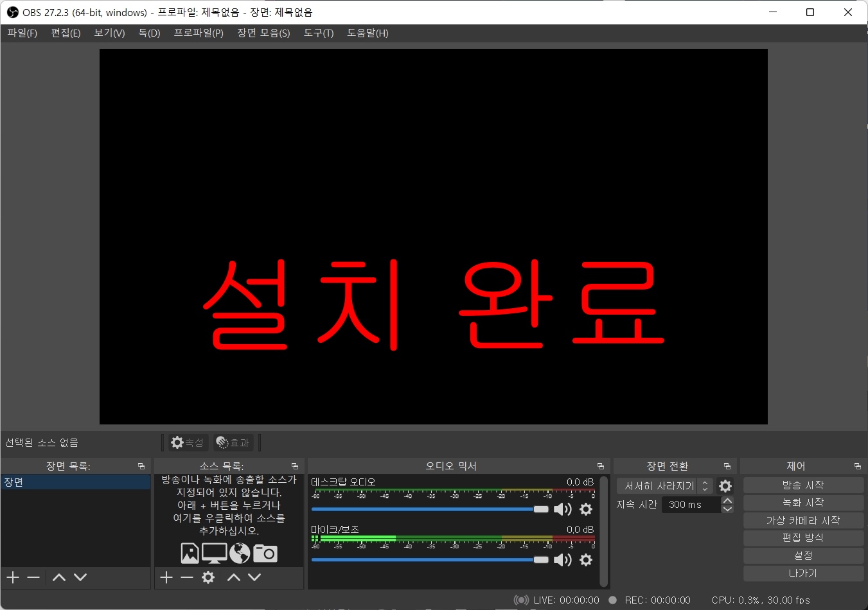Start streaming with 방송 시작
This screenshot has height=610, width=868.
pyautogui.click(x=802, y=485)
